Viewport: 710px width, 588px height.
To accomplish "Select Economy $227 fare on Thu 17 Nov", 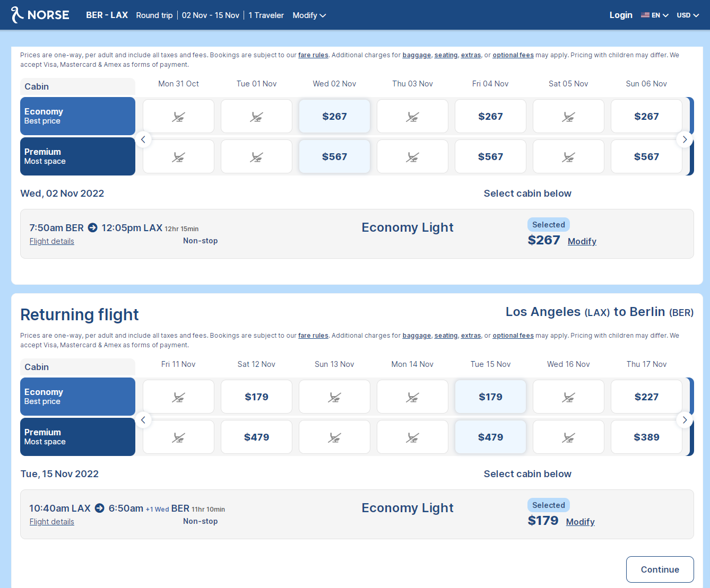I will 646,397.
